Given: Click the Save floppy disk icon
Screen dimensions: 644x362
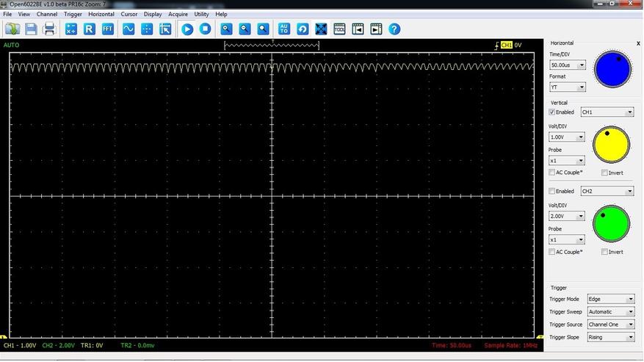Looking at the screenshot, I should [x=31, y=29].
